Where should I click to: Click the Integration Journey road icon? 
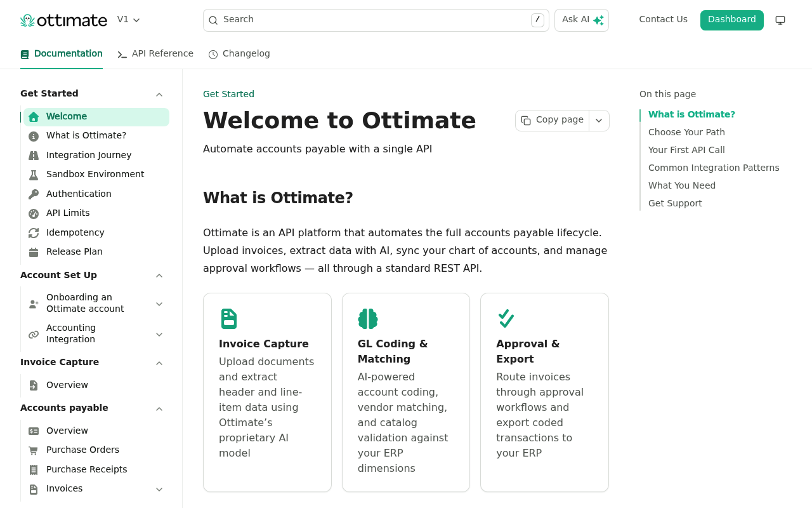[34, 156]
